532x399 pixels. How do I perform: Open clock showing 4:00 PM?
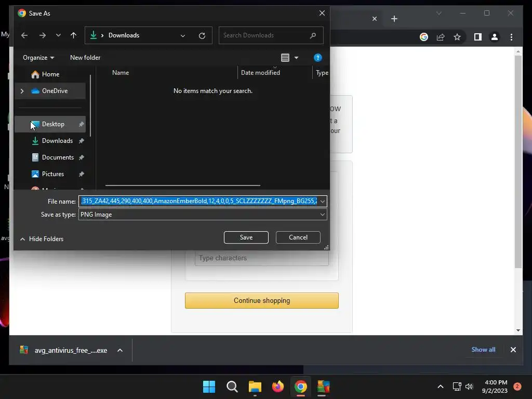tap(495, 387)
